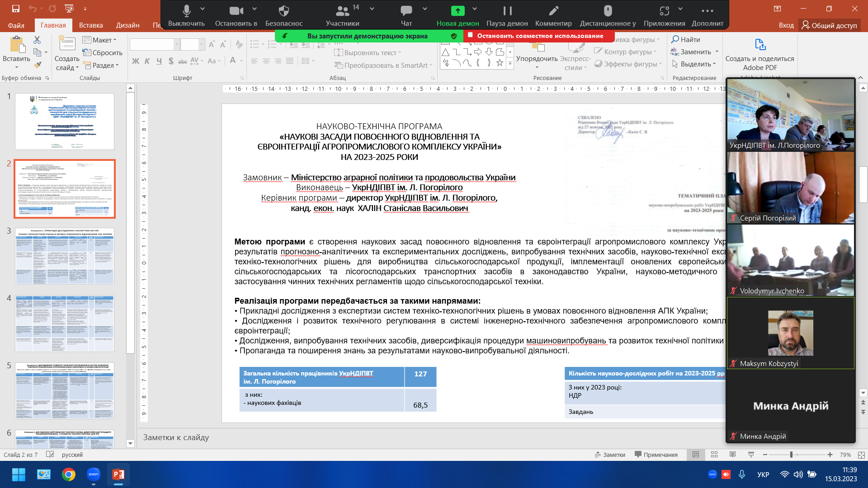This screenshot has height=488, width=868.
Task: Toggle the notes pane (Заметки)
Action: pos(610,455)
